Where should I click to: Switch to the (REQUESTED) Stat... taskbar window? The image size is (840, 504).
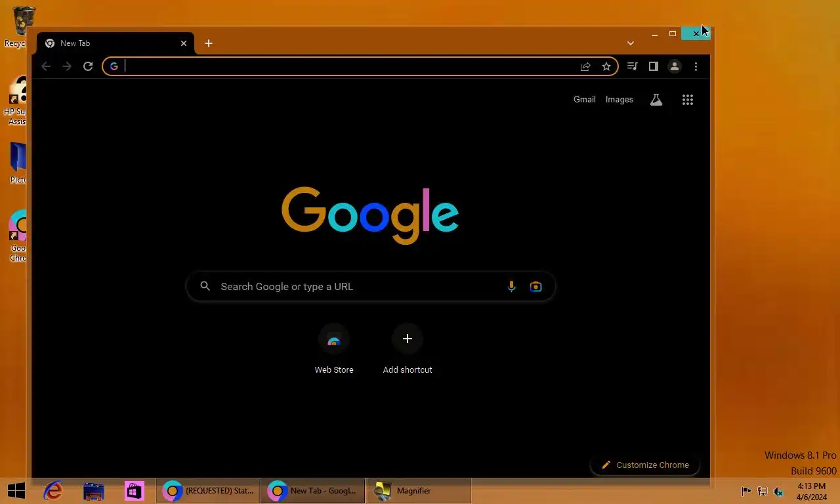(x=208, y=490)
